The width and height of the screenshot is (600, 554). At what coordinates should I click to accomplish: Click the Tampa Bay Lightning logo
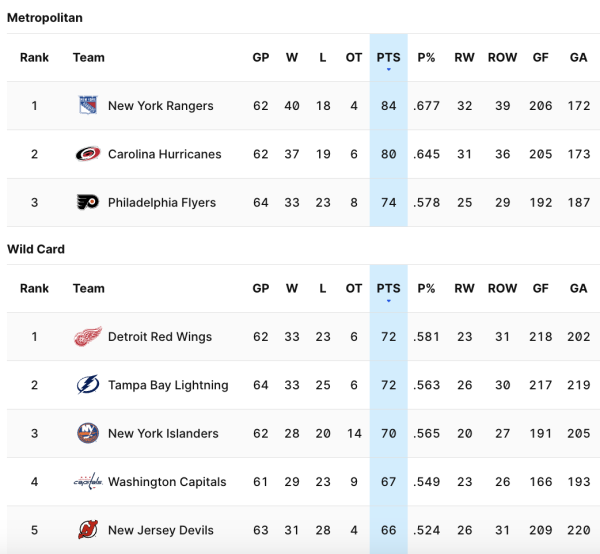click(88, 385)
